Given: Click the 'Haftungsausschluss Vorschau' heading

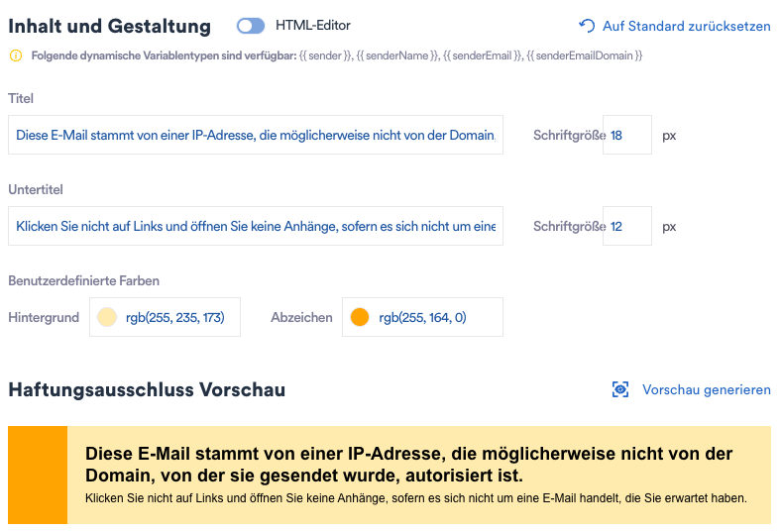Looking at the screenshot, I should click(x=147, y=389).
